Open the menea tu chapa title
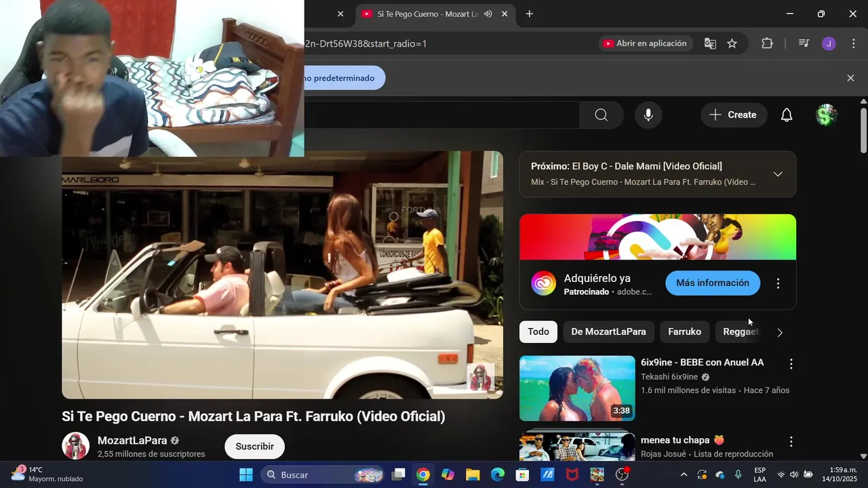The height and width of the screenshot is (488, 868). click(x=683, y=440)
